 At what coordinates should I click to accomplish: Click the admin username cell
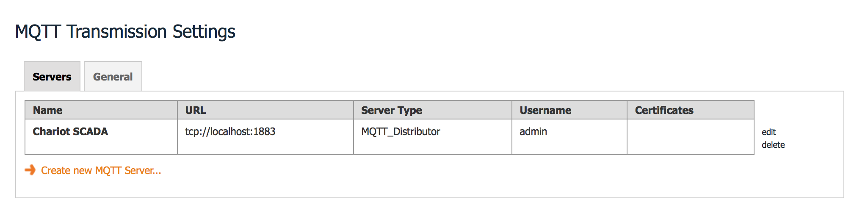click(x=569, y=137)
